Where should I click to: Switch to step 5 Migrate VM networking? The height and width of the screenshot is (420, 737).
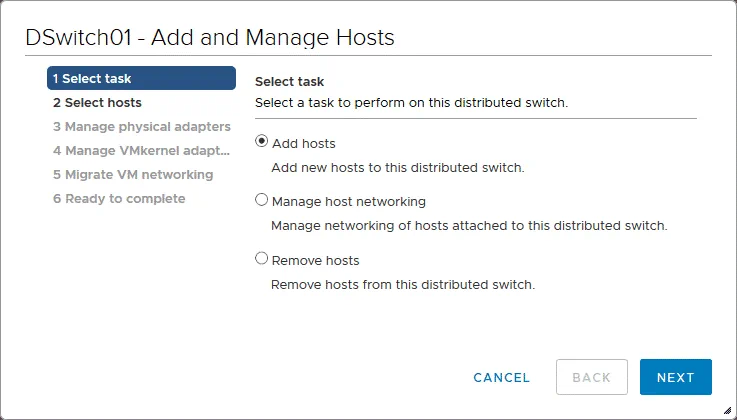133,175
